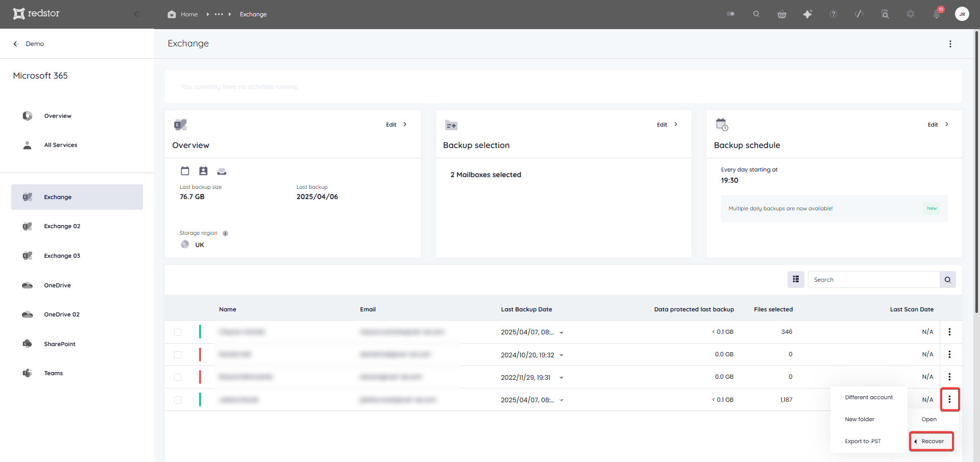
Task: Open kebab menu for the 1,187 files row
Action: tap(949, 399)
